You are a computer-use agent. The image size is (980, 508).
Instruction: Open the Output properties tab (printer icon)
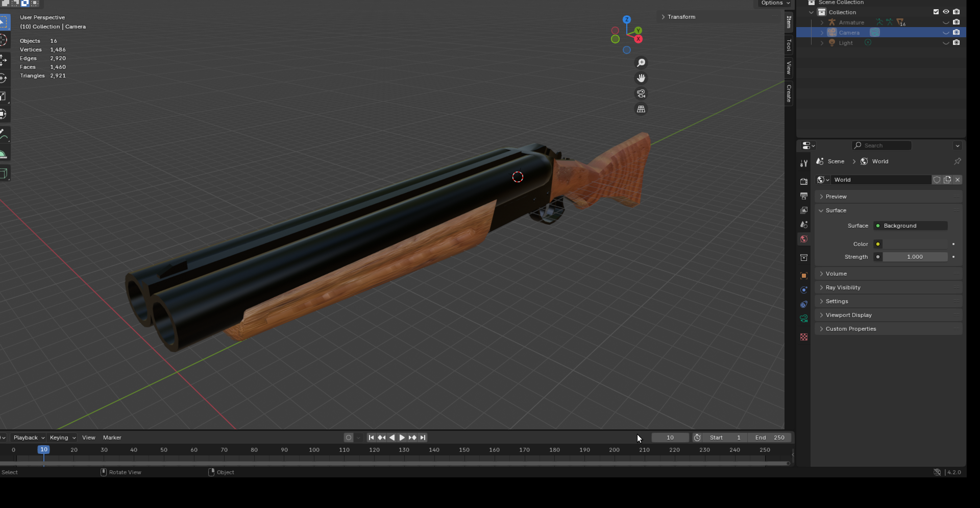point(804,196)
